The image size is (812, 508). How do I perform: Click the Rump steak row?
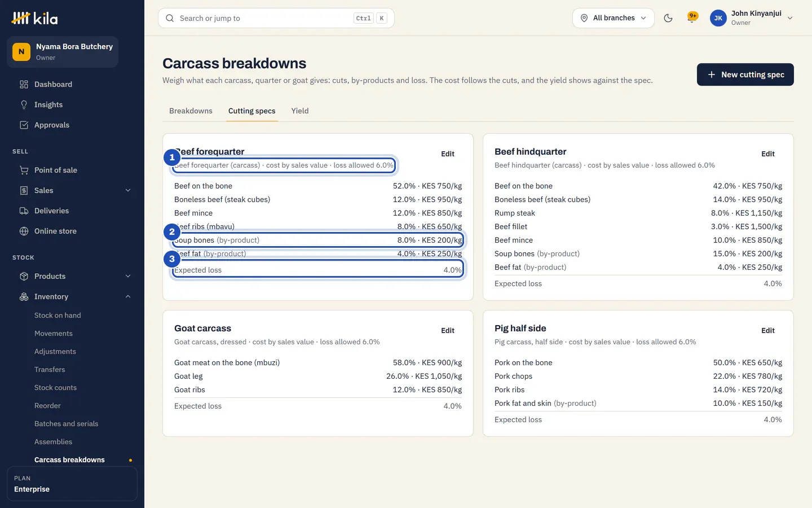(x=638, y=213)
